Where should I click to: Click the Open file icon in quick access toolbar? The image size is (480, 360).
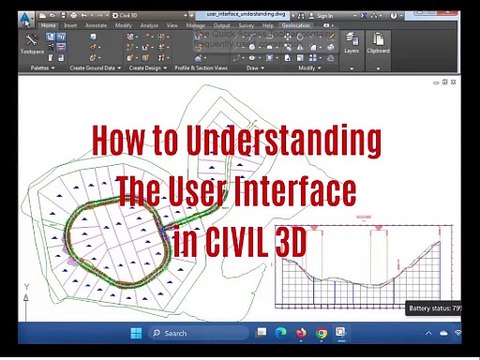52,15
